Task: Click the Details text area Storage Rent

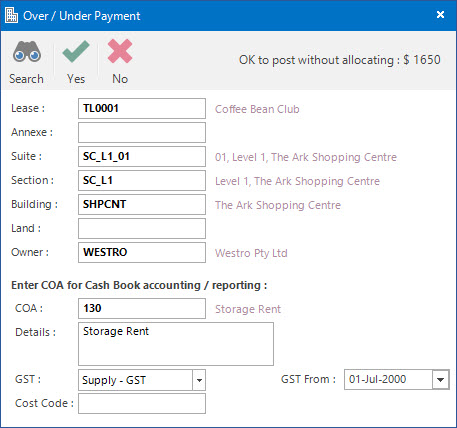Action: (176, 344)
